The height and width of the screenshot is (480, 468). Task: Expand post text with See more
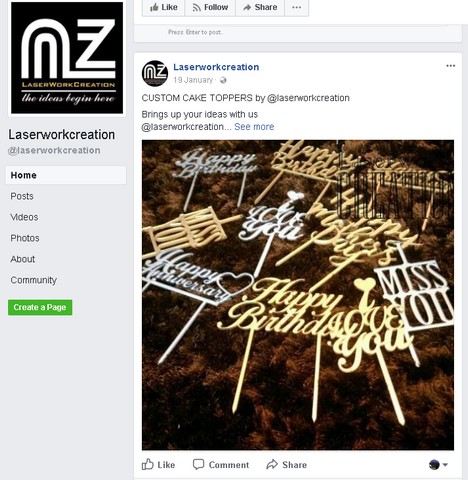point(254,127)
